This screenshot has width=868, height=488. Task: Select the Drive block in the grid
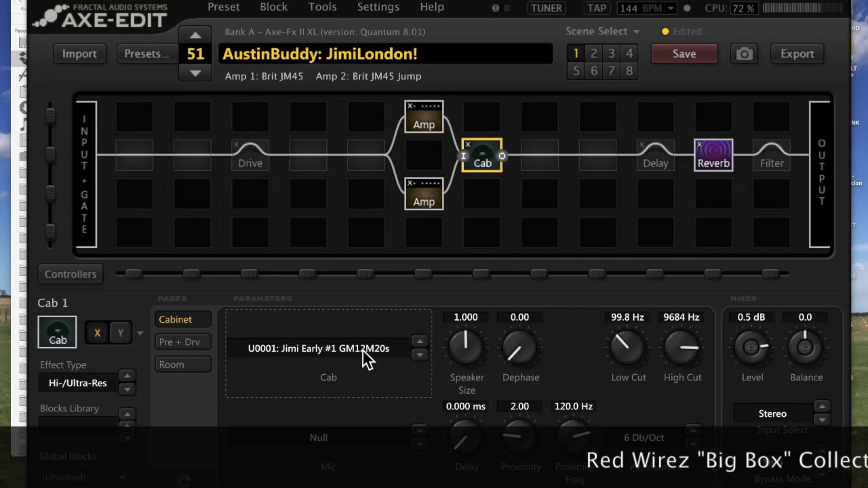pos(250,155)
